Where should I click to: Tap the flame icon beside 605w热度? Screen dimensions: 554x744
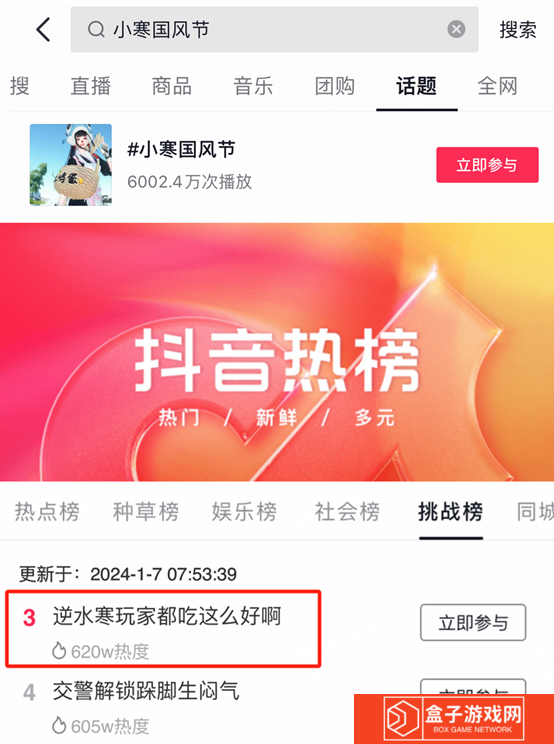click(59, 725)
